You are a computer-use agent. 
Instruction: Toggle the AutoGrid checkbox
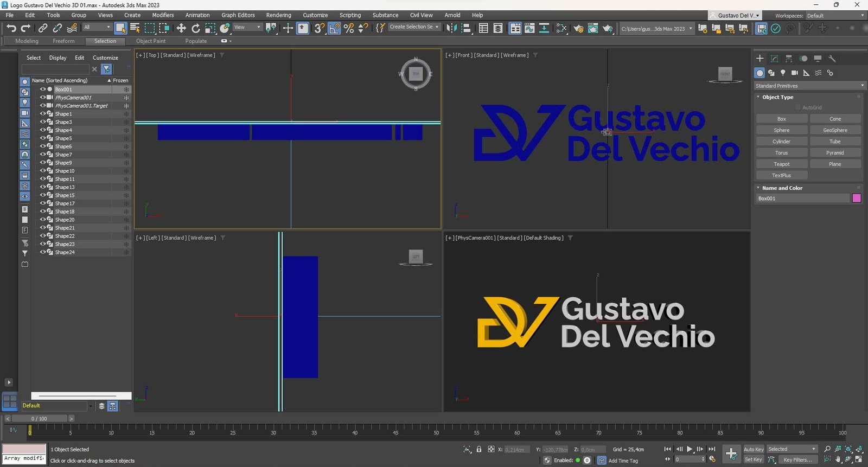[x=797, y=107]
